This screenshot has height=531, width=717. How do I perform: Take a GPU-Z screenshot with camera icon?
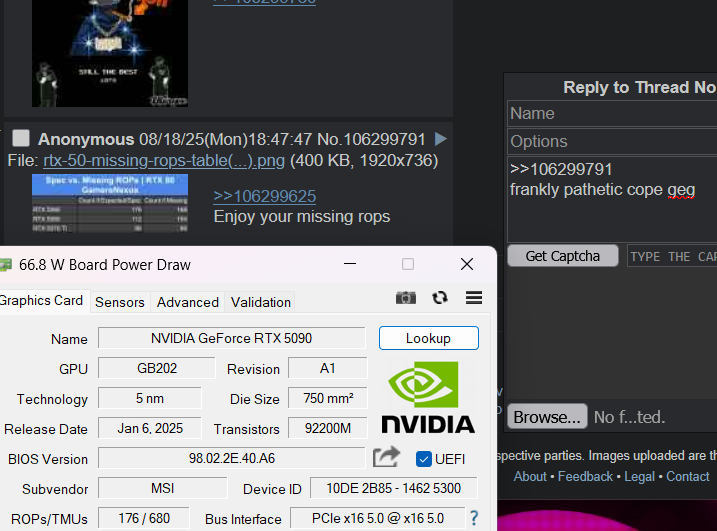coord(406,298)
